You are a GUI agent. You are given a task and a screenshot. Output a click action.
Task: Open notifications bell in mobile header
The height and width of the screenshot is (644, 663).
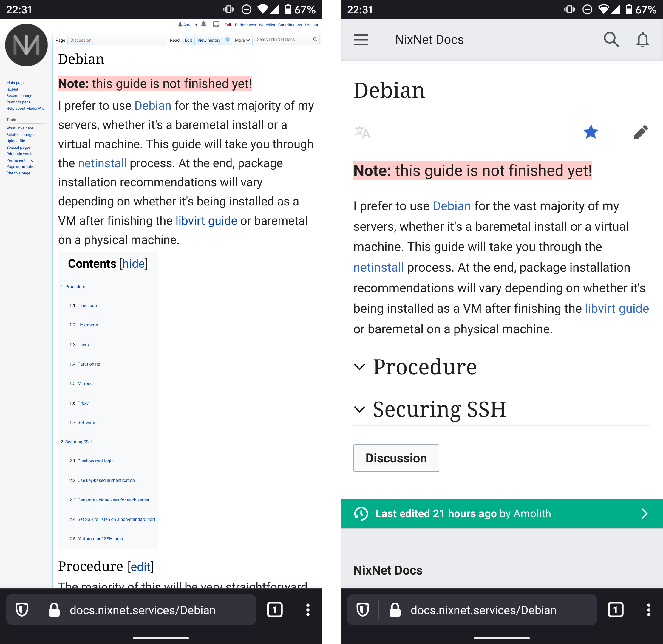[642, 40]
